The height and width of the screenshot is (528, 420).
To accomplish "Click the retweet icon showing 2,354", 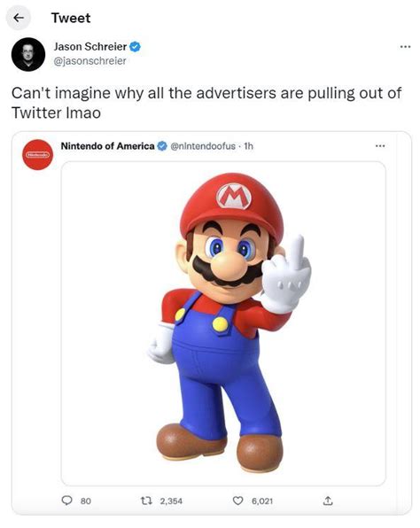I will coord(146,501).
